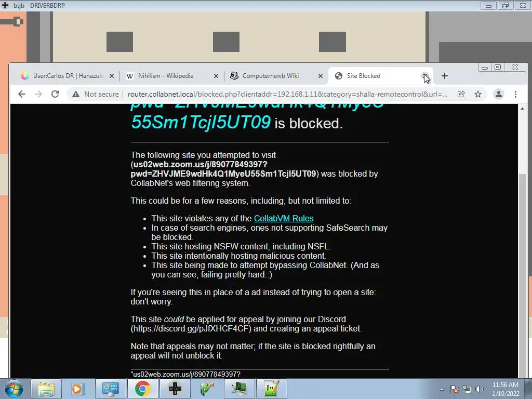532x399 pixels.
Task: Show hidden system tray icons
Action: click(x=442, y=389)
